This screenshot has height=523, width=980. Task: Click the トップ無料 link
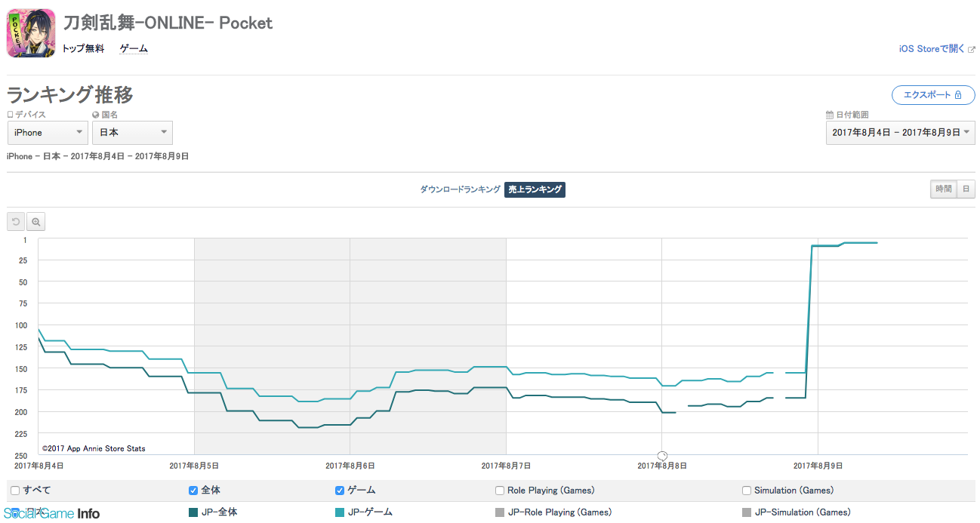pos(83,49)
